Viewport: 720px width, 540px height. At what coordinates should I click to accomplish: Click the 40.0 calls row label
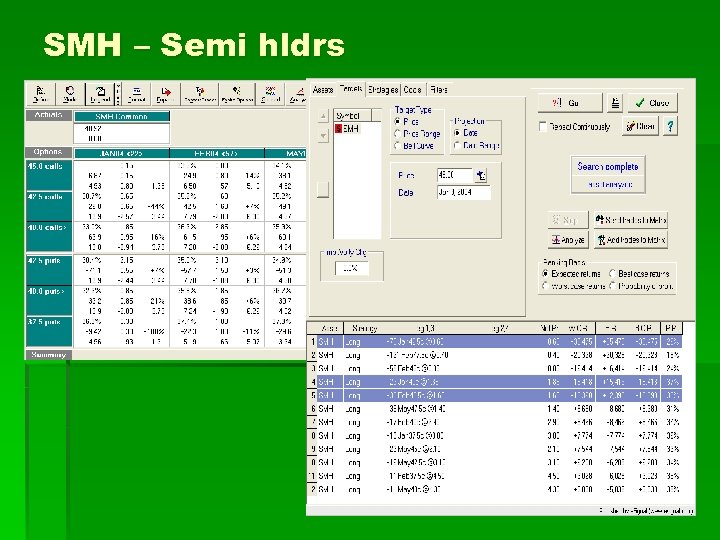pos(49,237)
